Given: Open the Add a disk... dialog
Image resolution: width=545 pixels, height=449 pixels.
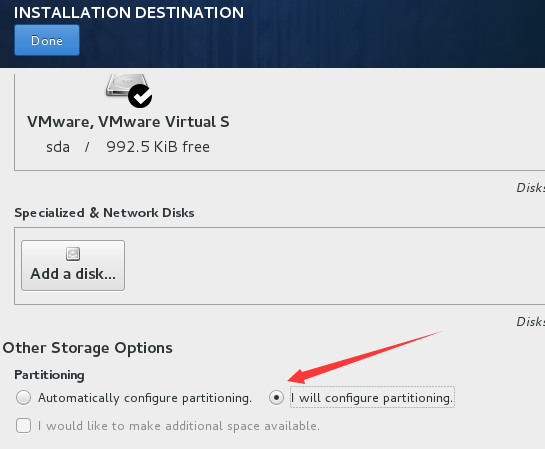Looking at the screenshot, I should [x=73, y=266].
